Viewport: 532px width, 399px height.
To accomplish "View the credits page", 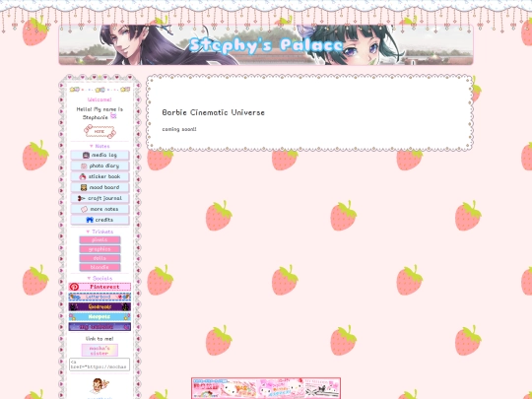I will [100, 220].
